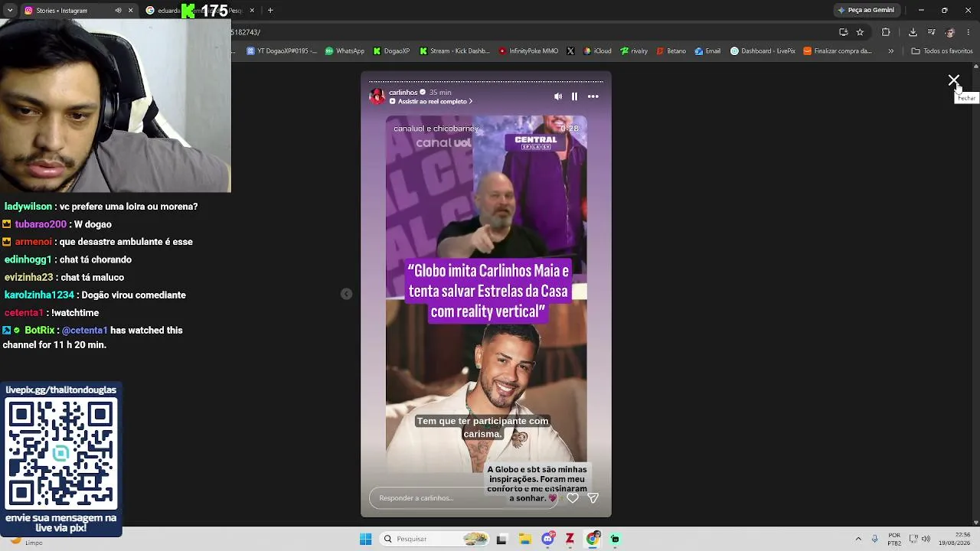Open the rivalry bookmark
Image resolution: width=980 pixels, height=551 pixels.
634,51
